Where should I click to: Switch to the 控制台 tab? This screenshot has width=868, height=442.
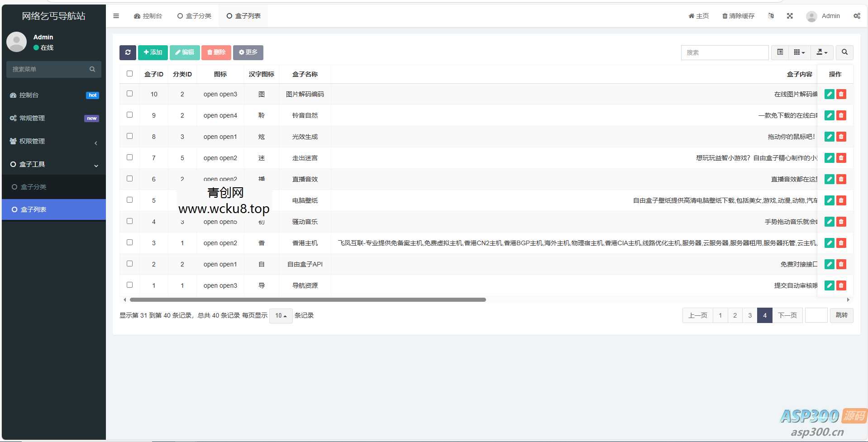[x=148, y=16]
